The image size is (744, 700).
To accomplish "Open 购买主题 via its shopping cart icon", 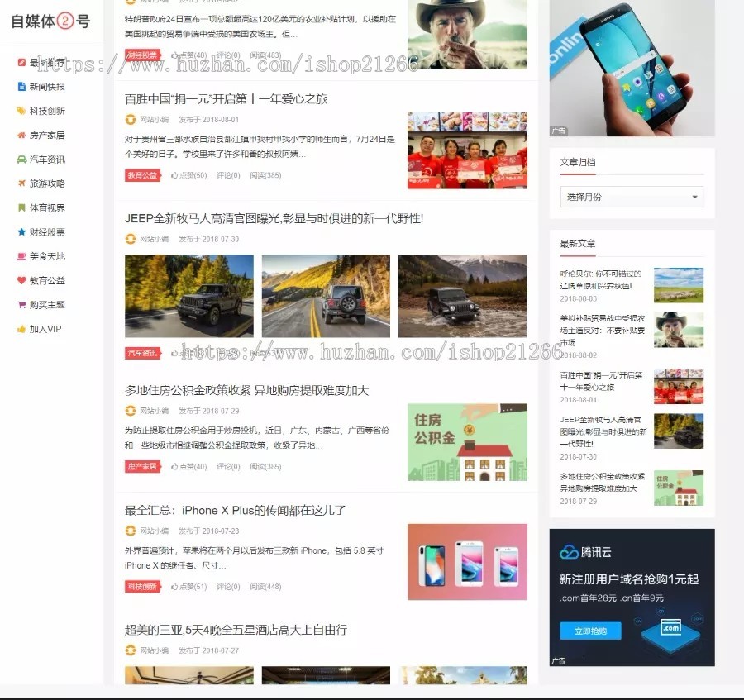I will pos(23,305).
